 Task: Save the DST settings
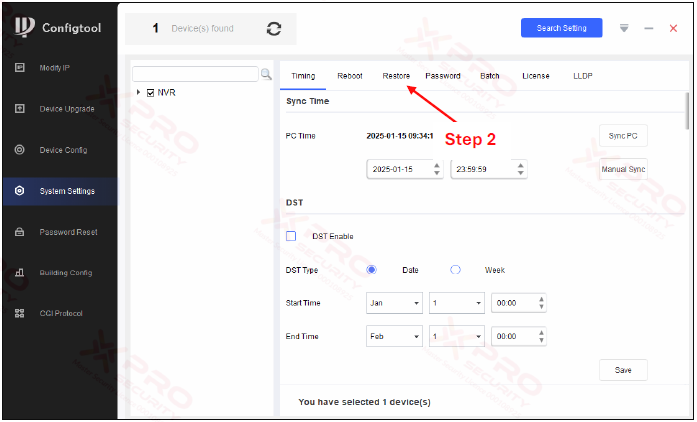623,370
